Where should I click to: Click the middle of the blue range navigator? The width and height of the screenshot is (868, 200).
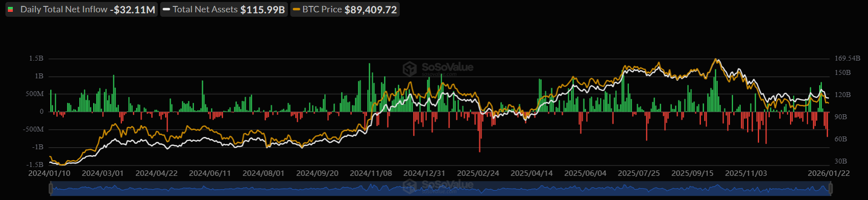click(440, 189)
